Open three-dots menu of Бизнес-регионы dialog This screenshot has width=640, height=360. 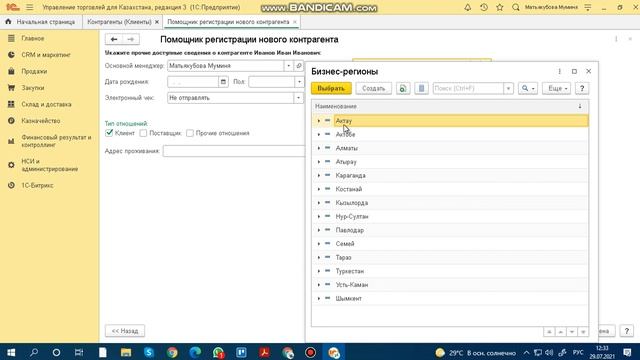pyautogui.click(x=560, y=71)
